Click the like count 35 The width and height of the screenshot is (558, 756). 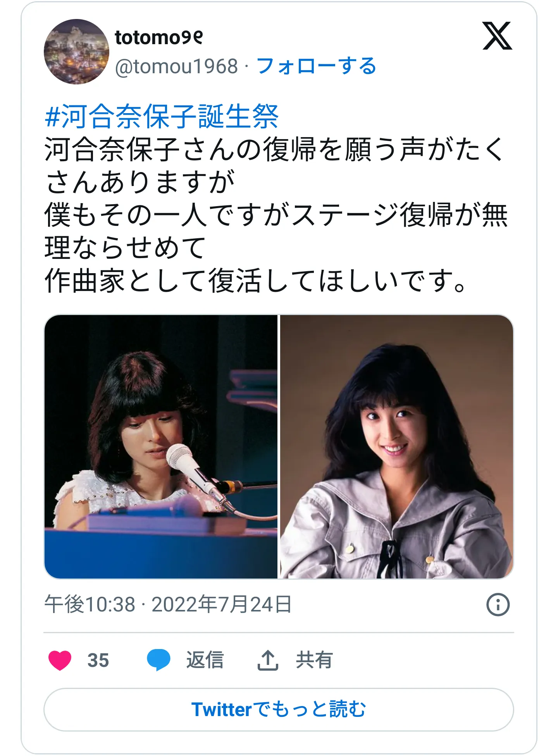click(98, 660)
